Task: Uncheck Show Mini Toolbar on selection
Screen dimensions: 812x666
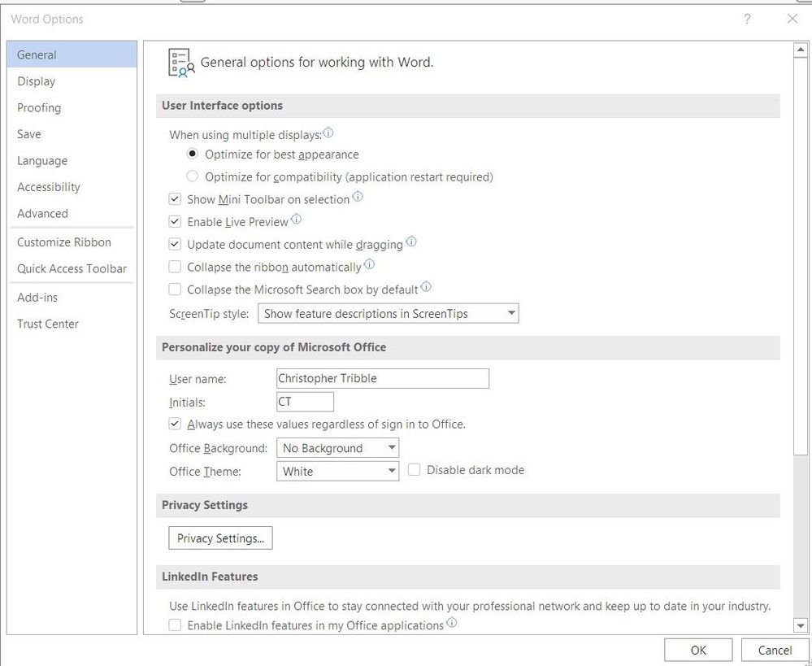Action: click(x=175, y=199)
